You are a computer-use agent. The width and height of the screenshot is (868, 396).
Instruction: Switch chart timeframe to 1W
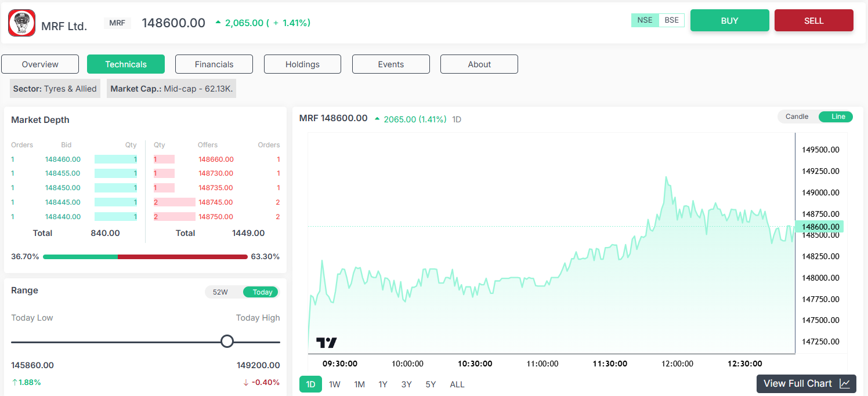pos(335,384)
